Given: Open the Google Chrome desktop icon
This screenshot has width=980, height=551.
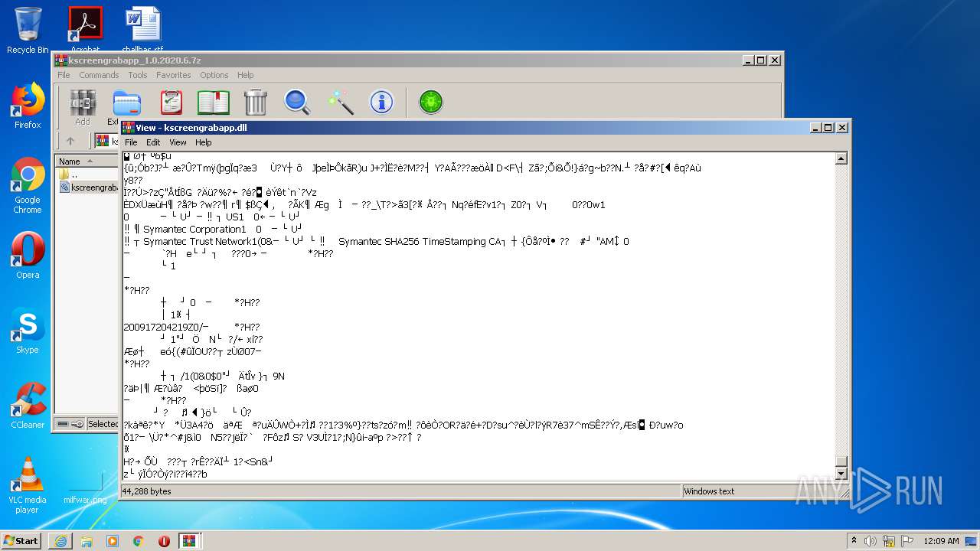Looking at the screenshot, I should pyautogui.click(x=28, y=185).
